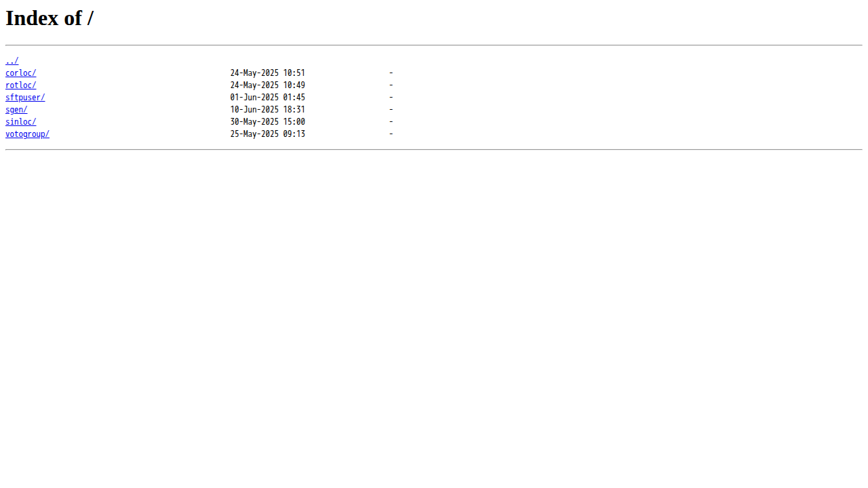Screen dimensions: 868x488
Task: Open the sinloc/ directory
Action: [20, 122]
